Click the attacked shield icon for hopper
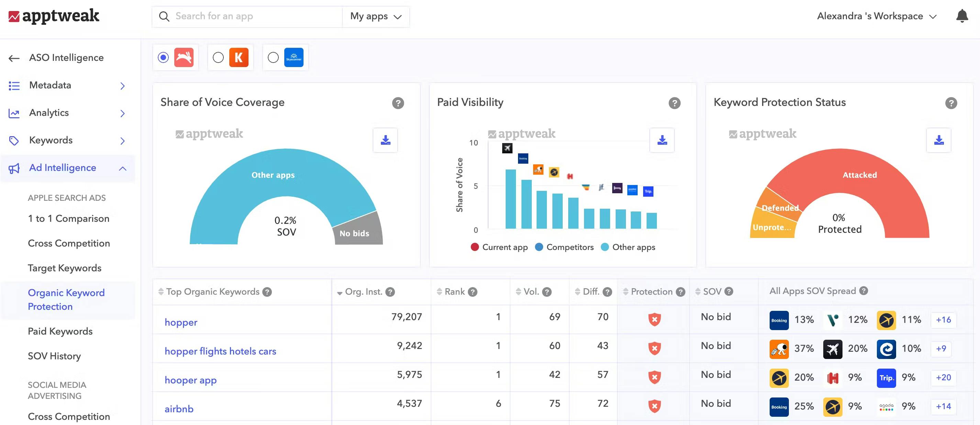This screenshot has width=980, height=425. coord(654,319)
